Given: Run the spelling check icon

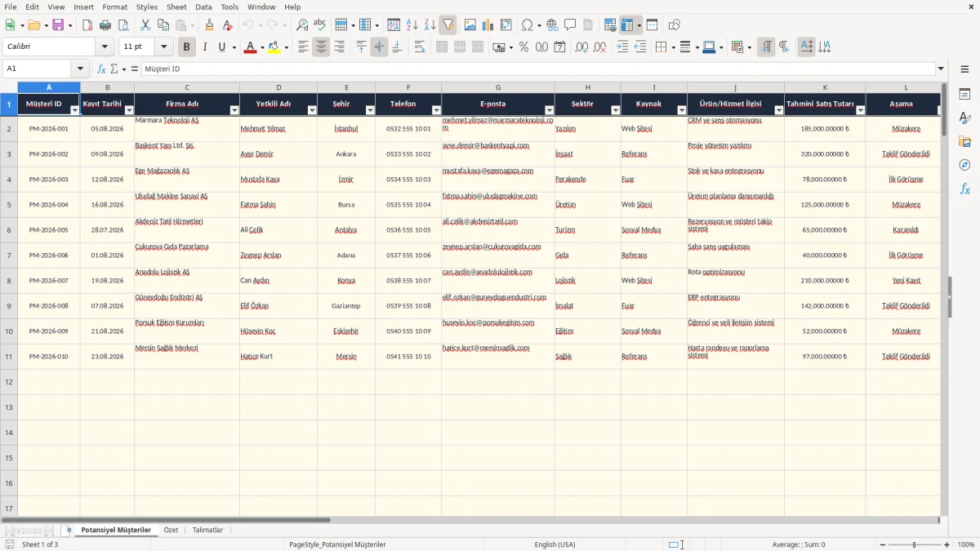Looking at the screenshot, I should pos(319,25).
